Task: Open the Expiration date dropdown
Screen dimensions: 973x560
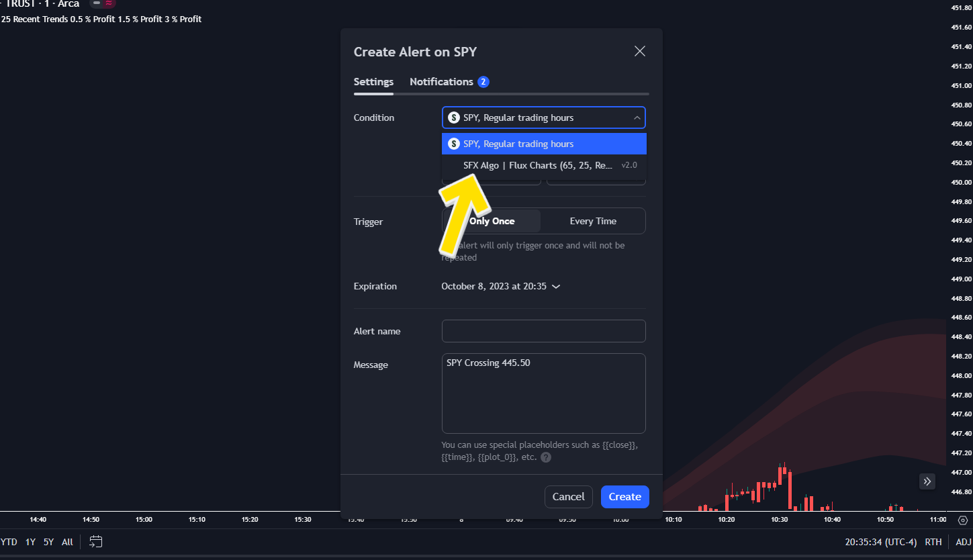Action: tap(501, 286)
